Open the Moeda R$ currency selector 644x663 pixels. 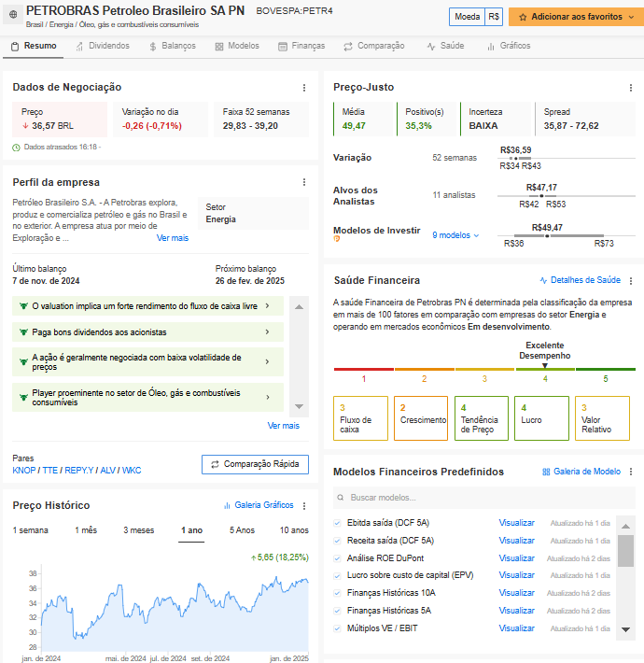point(476,17)
